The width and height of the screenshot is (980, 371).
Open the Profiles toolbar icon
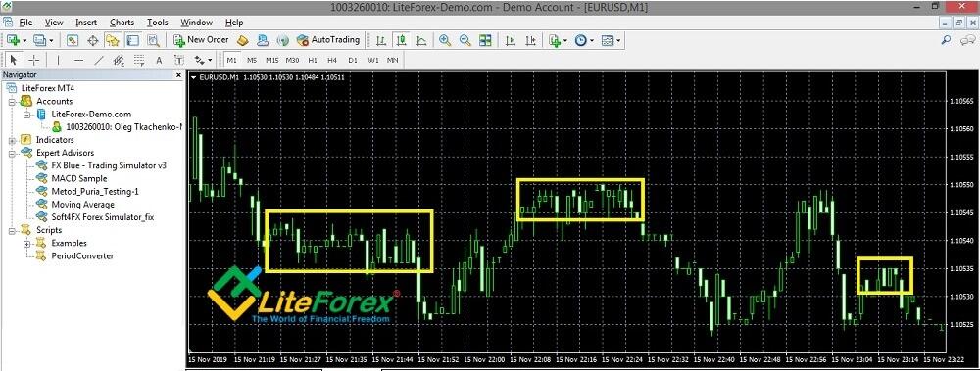40,40
